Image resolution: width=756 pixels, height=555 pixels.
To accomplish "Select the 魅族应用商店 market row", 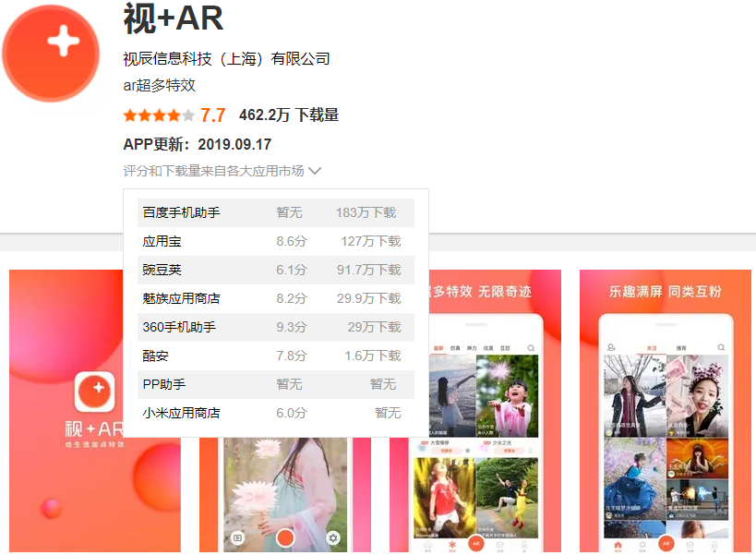I will tap(276, 298).
